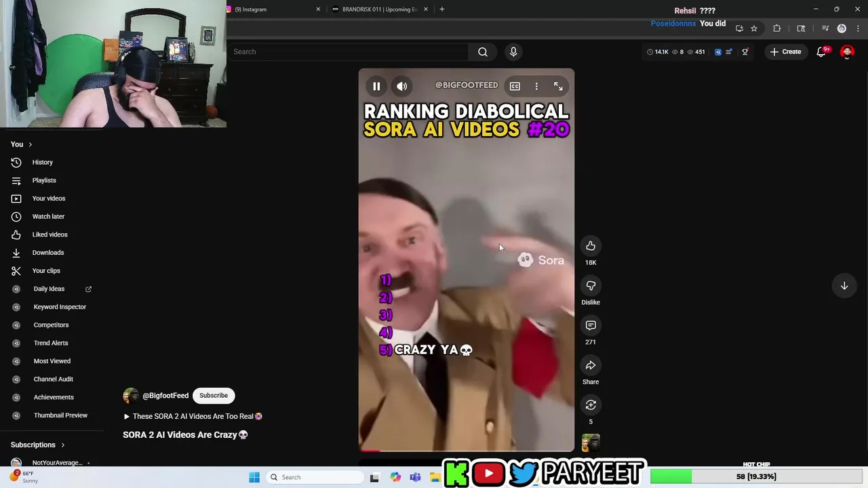
Task: Open the Chrome profile avatar
Action: [x=842, y=28]
